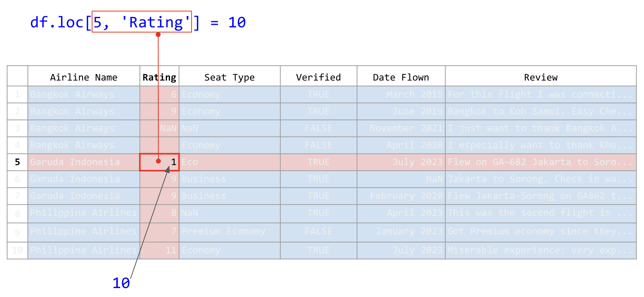This screenshot has height=297, width=644.
Task: Click the NaN Date Flown cell in row 6
Action: (401, 179)
